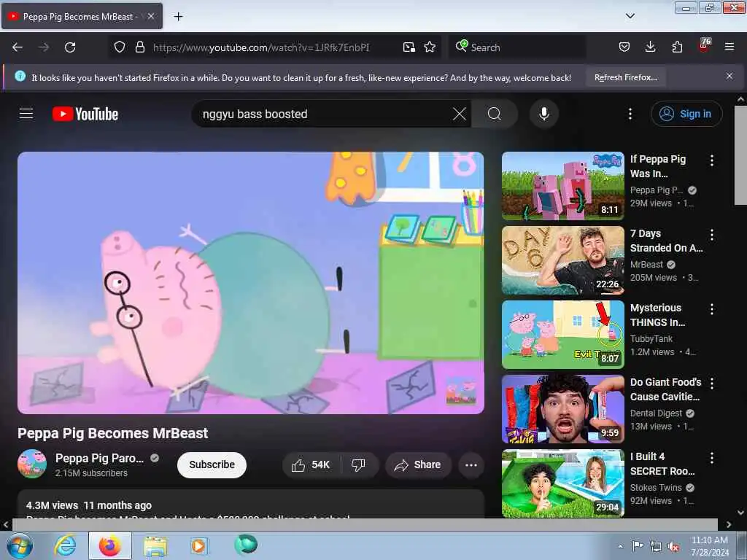Click the Firefox search box
The width and height of the screenshot is (747, 560).
click(518, 47)
